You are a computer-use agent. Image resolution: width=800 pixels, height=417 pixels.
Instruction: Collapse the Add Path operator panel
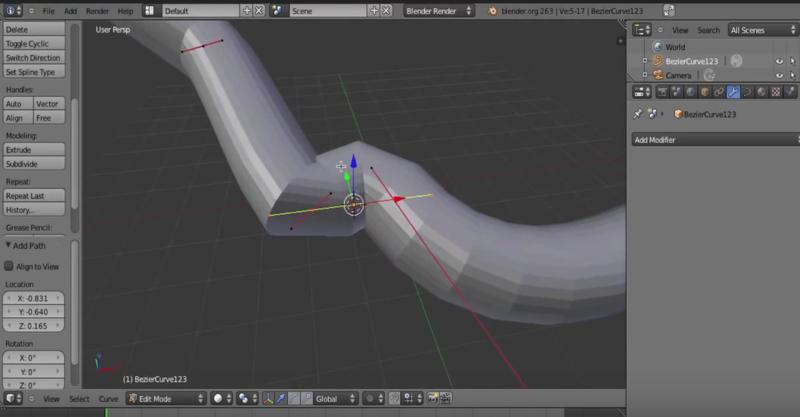pyautogui.click(x=8, y=245)
